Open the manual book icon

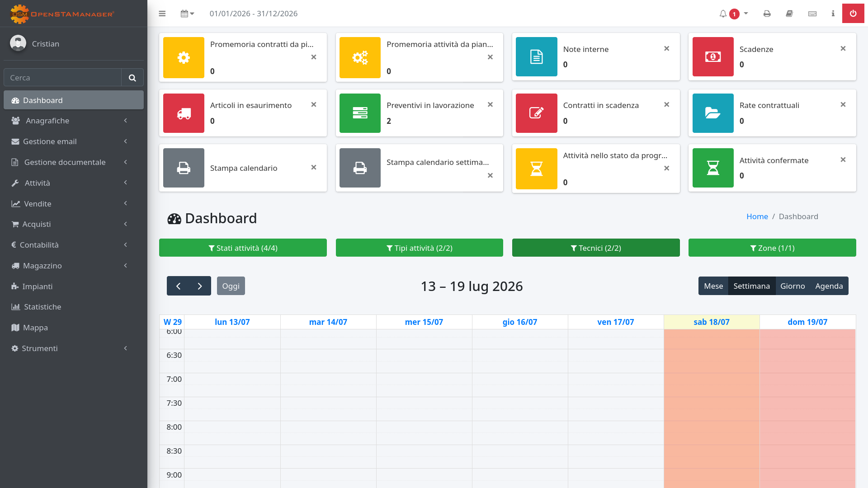789,14
